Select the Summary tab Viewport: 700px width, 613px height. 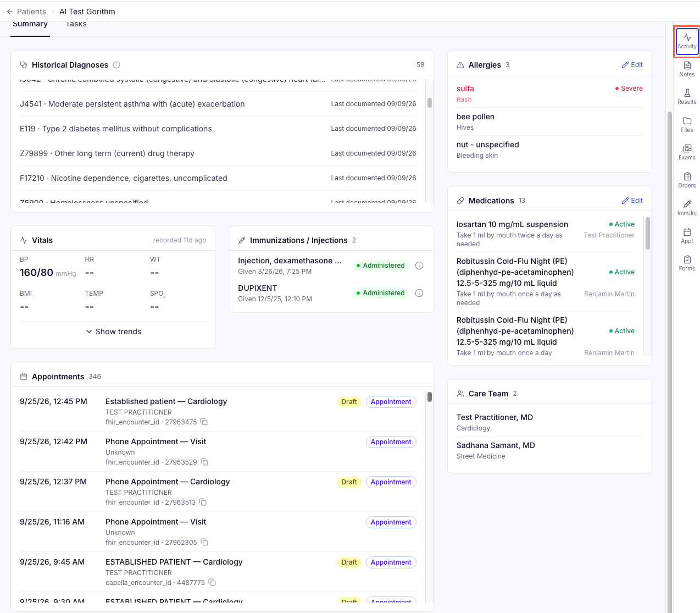(x=30, y=25)
